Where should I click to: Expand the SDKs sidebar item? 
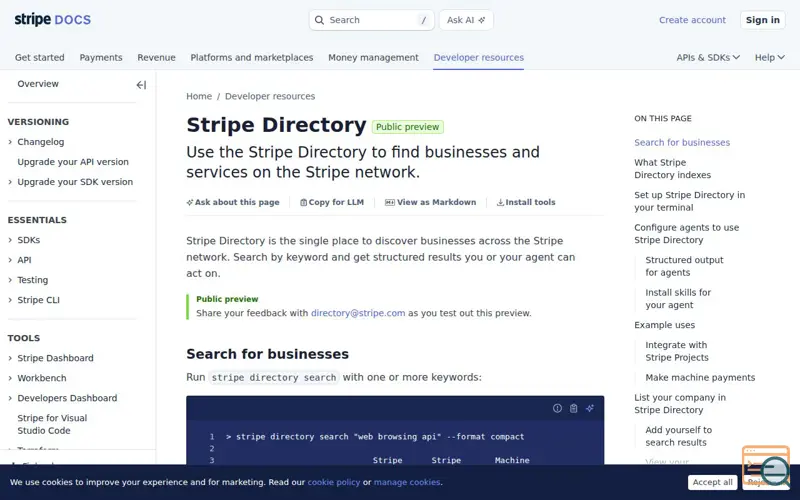(29, 240)
